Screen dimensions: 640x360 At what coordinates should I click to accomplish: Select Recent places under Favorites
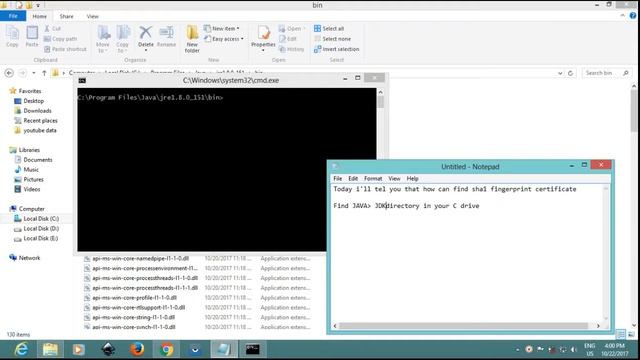pos(36,120)
